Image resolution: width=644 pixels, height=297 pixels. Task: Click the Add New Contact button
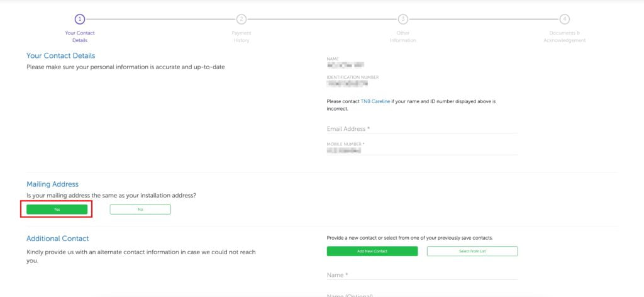(372, 251)
